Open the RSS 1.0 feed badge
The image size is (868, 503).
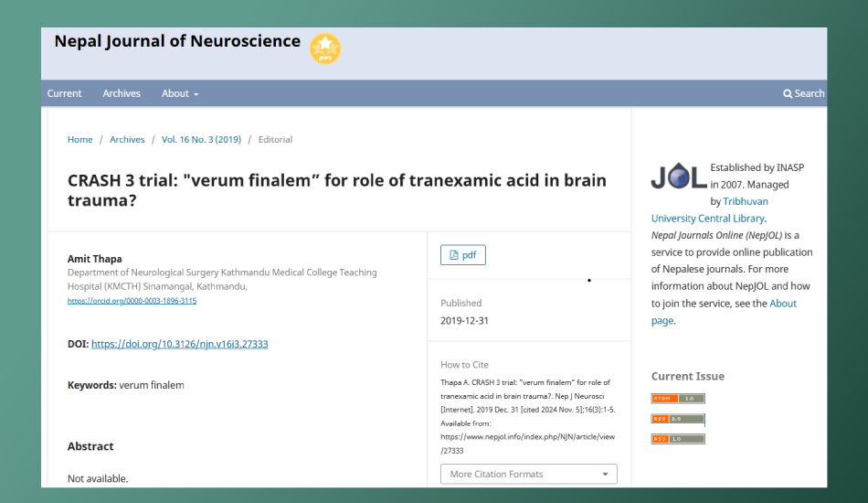678,439
